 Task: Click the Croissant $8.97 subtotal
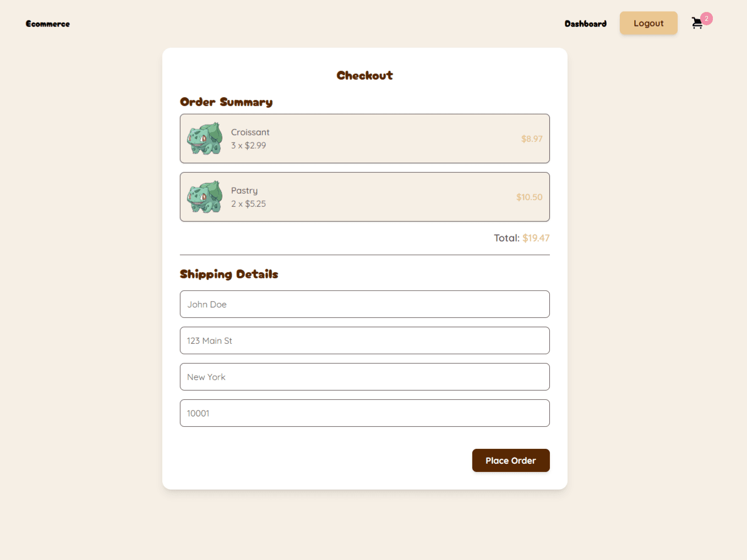click(x=532, y=139)
